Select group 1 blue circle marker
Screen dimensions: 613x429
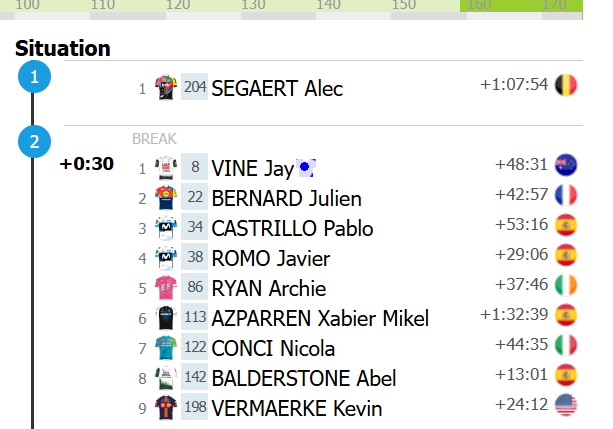(x=34, y=77)
